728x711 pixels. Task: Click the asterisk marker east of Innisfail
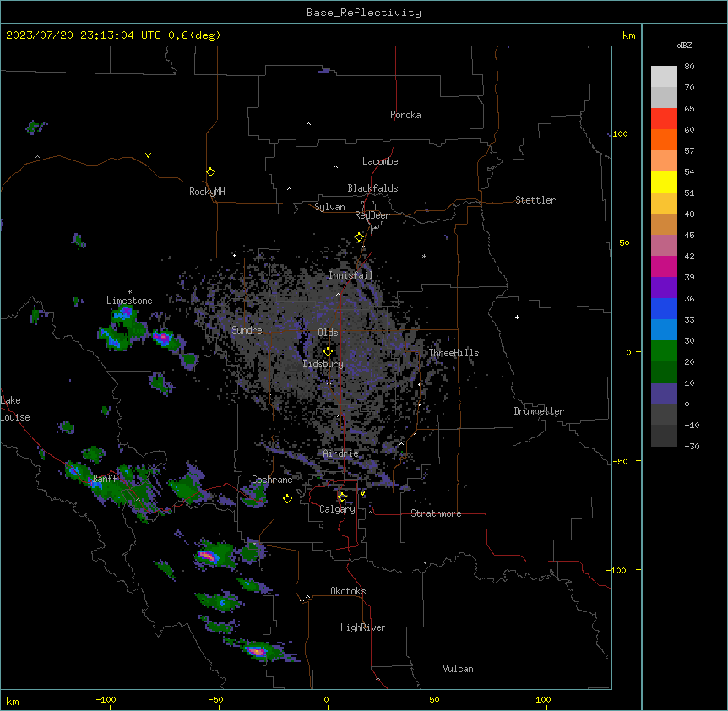tap(424, 256)
